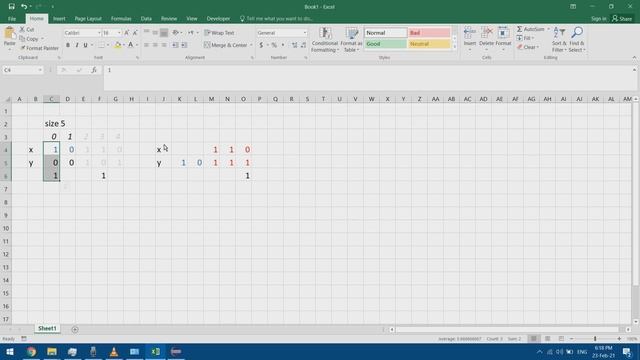Decrease the font size

click(135, 33)
